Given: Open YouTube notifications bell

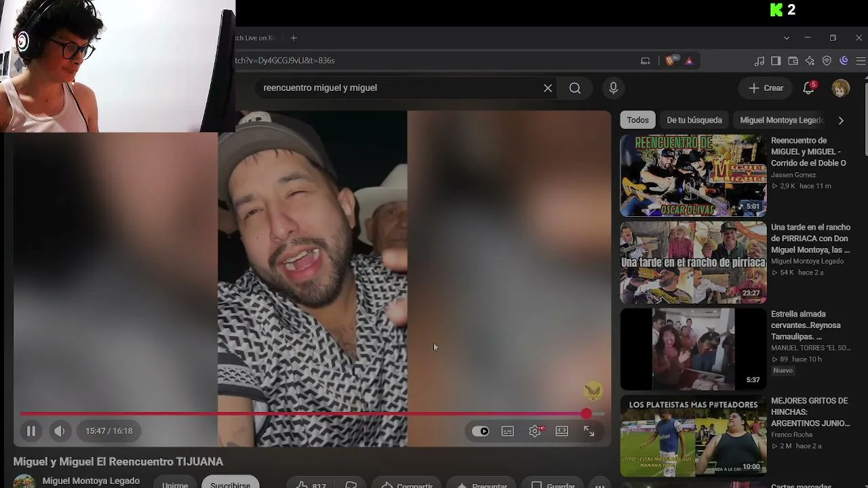Looking at the screenshot, I should 808,88.
